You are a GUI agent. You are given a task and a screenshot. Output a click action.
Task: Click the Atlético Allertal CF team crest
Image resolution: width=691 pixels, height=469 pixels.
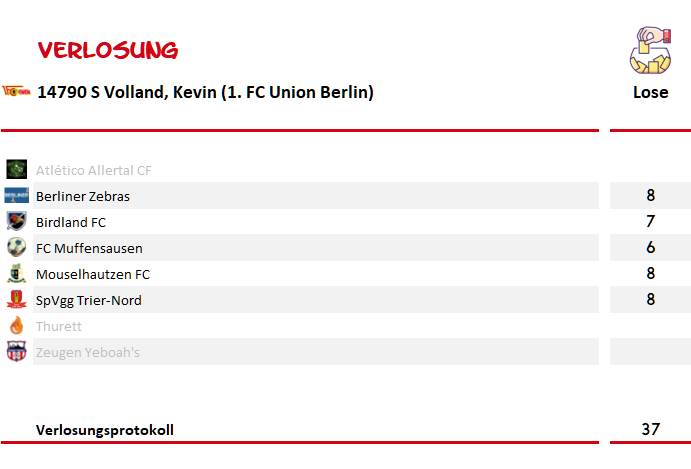16,169
